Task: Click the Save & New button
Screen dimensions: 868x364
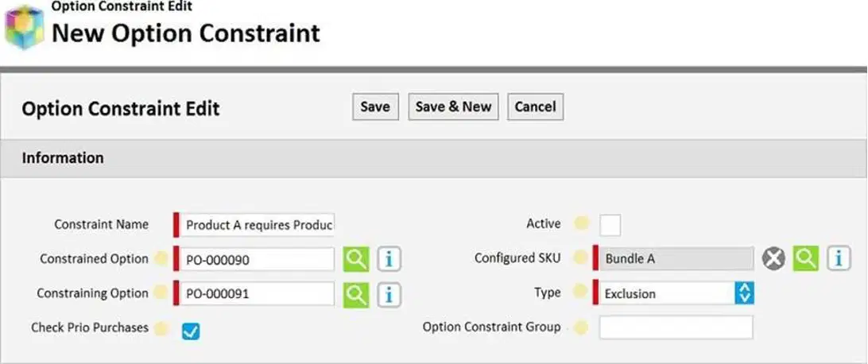Action: tap(453, 106)
